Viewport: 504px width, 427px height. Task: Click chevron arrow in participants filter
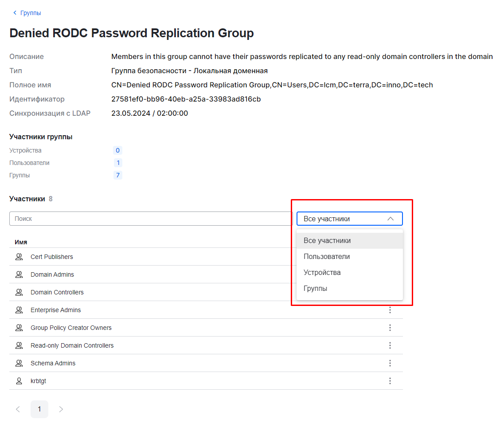click(x=391, y=219)
